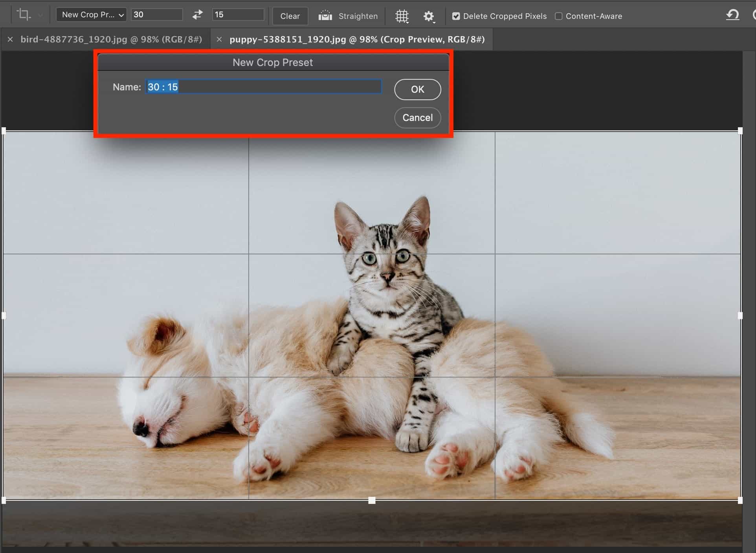Open Crop tool preset picker arrow
The height and width of the screenshot is (553, 756).
click(40, 16)
